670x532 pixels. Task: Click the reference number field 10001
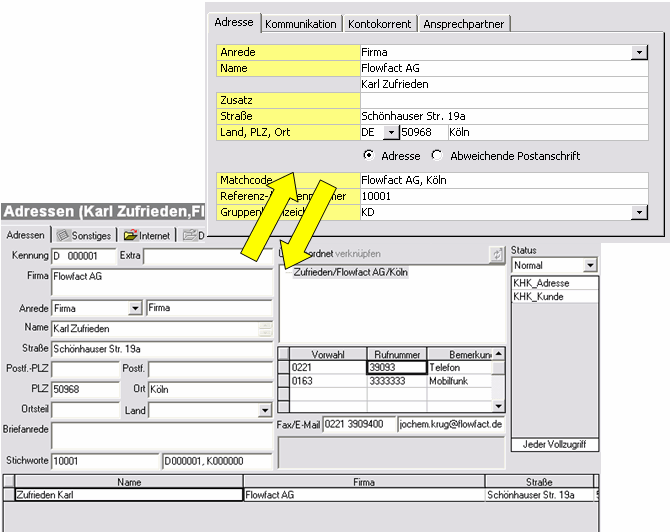pos(504,197)
